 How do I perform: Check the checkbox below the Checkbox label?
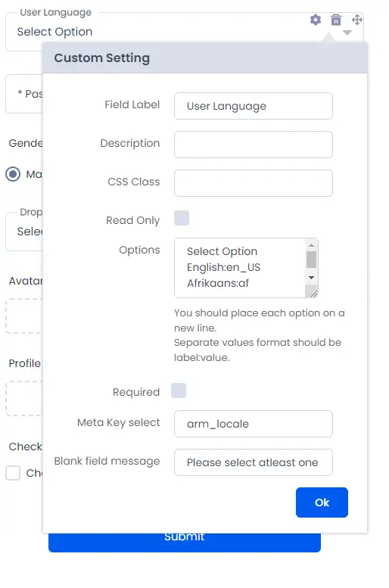pyautogui.click(x=13, y=473)
